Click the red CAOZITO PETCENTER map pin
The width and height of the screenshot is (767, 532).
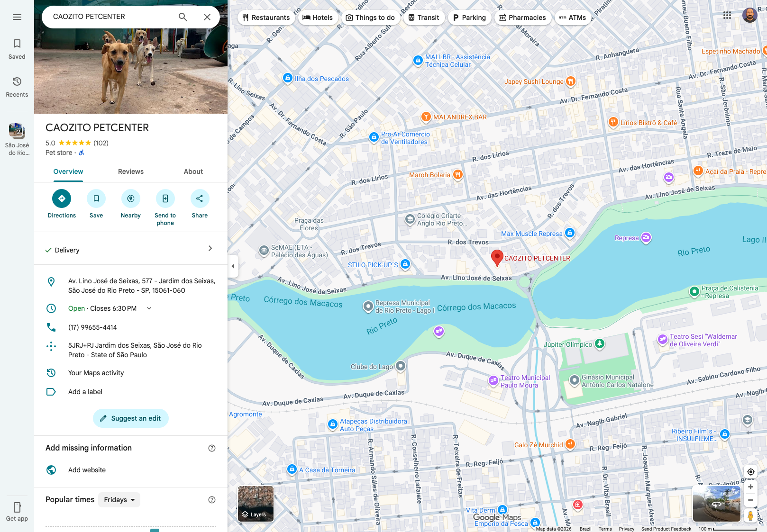pos(497,258)
